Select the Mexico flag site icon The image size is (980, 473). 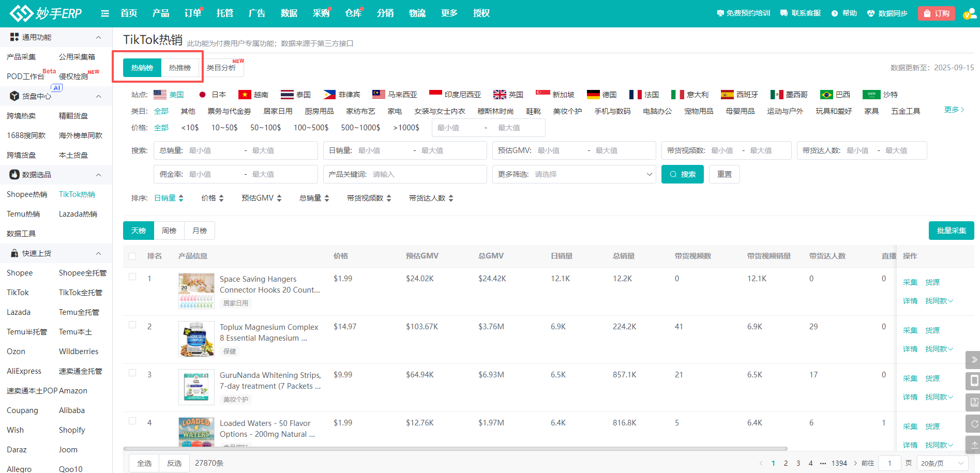pyautogui.click(x=777, y=95)
